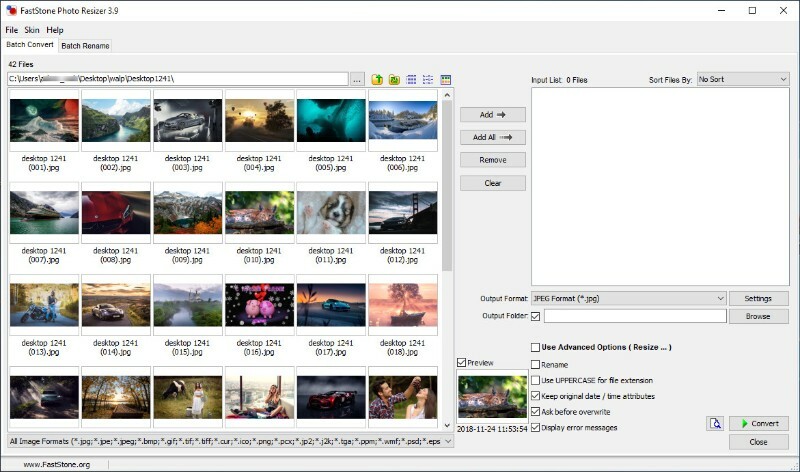
Task: Enable Use Advanced Options checkbox
Action: 536,347
